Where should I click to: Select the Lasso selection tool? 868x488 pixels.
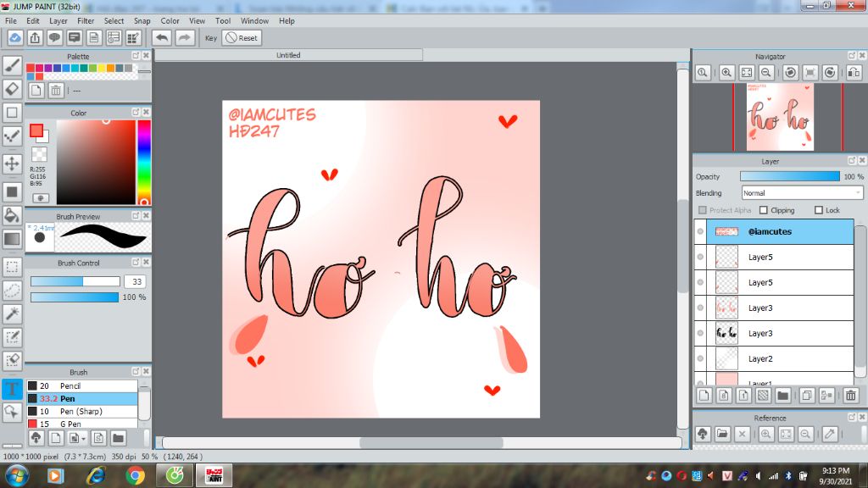12,290
